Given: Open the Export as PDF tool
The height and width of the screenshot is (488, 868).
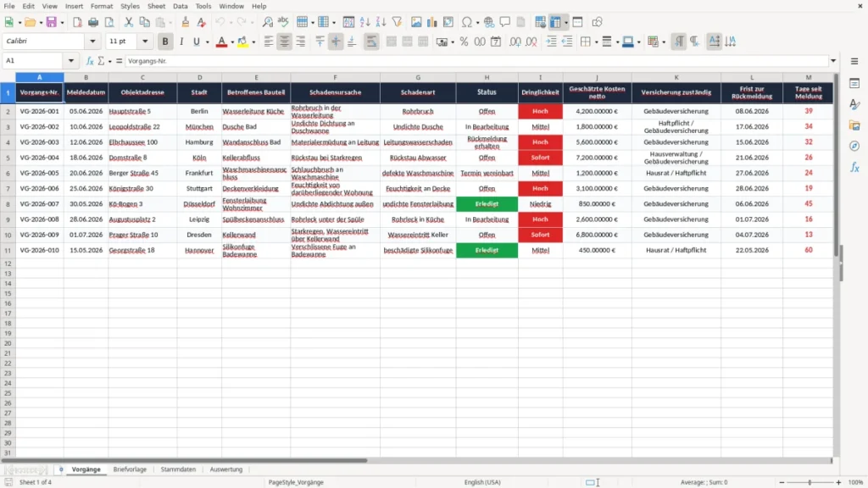Looking at the screenshot, I should pyautogui.click(x=77, y=22).
